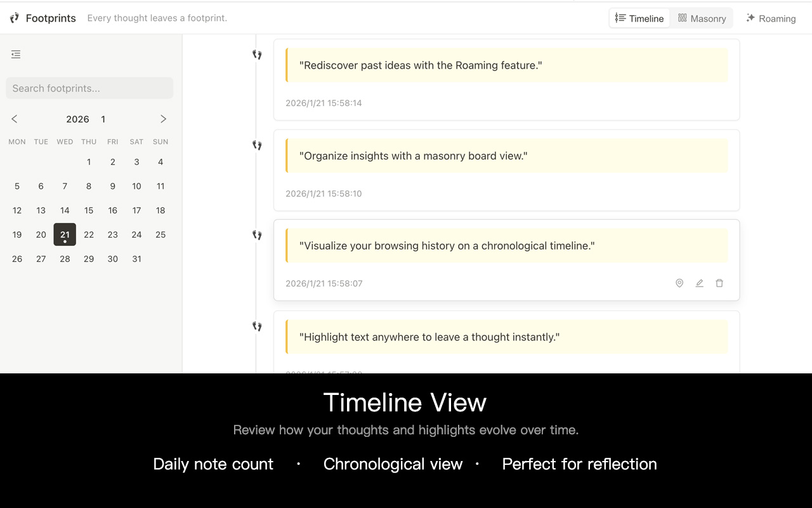Viewport: 812px width, 508px height.
Task: Open the Masonry view tab
Action: 702,18
